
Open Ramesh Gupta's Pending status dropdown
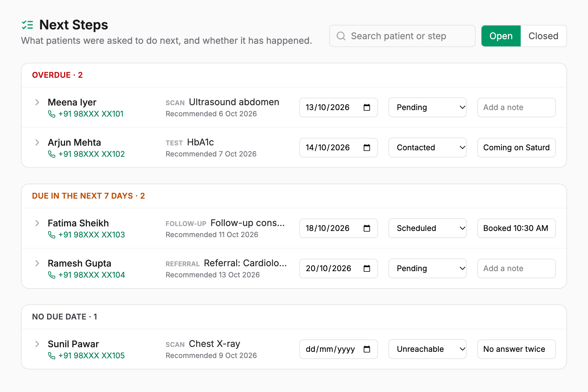(x=428, y=269)
